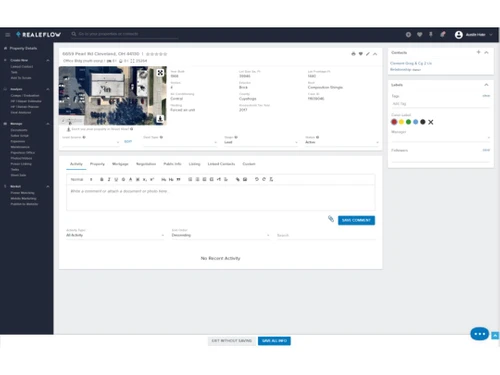Open the Activity Type dropdown
This screenshot has width=500, height=375.
point(115,235)
